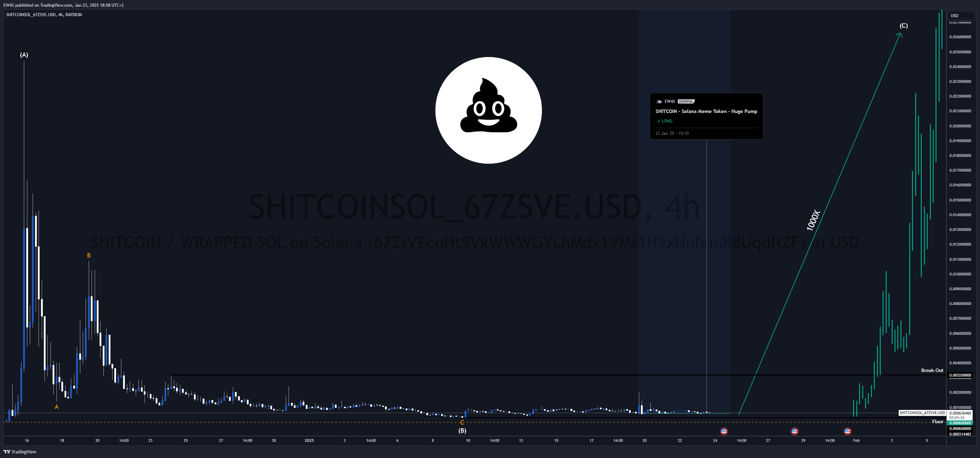The width and height of the screenshot is (980, 458).
Task: Click the '2025' label on time axis
Action: [309, 440]
